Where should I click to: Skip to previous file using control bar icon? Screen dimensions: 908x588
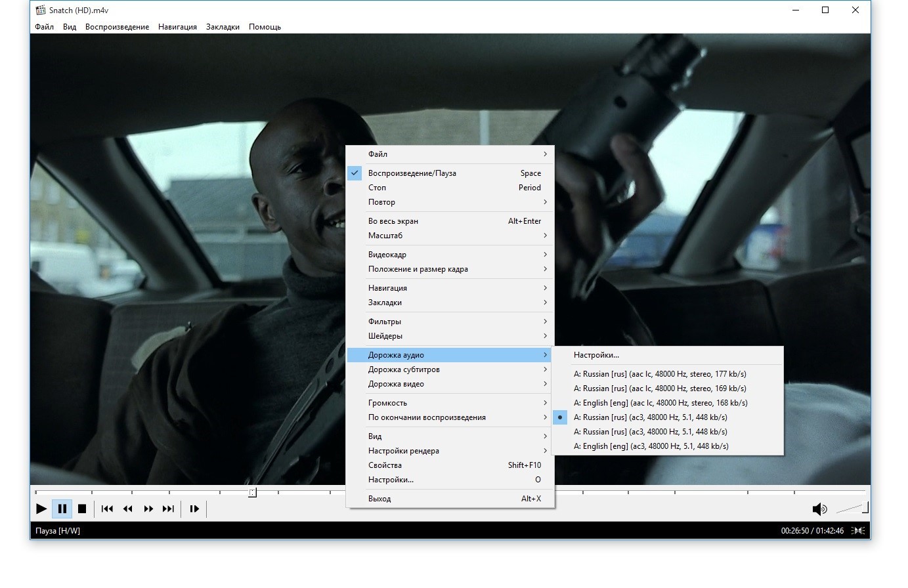click(x=108, y=509)
